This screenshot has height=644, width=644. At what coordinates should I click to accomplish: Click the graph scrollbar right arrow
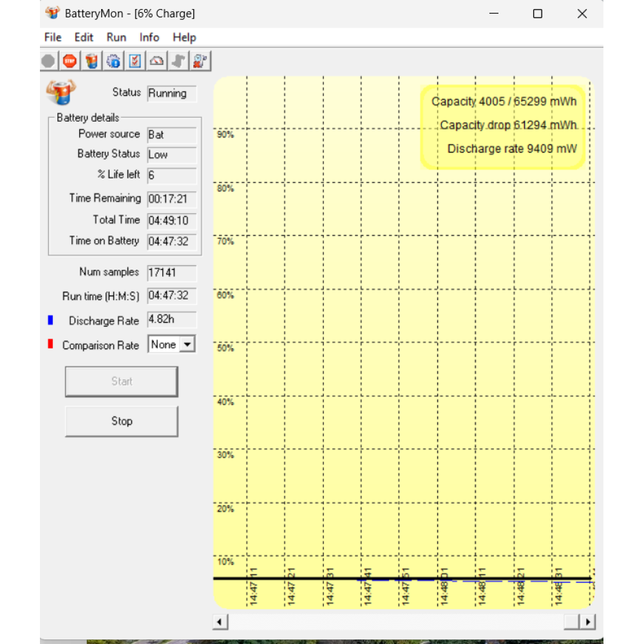click(587, 622)
